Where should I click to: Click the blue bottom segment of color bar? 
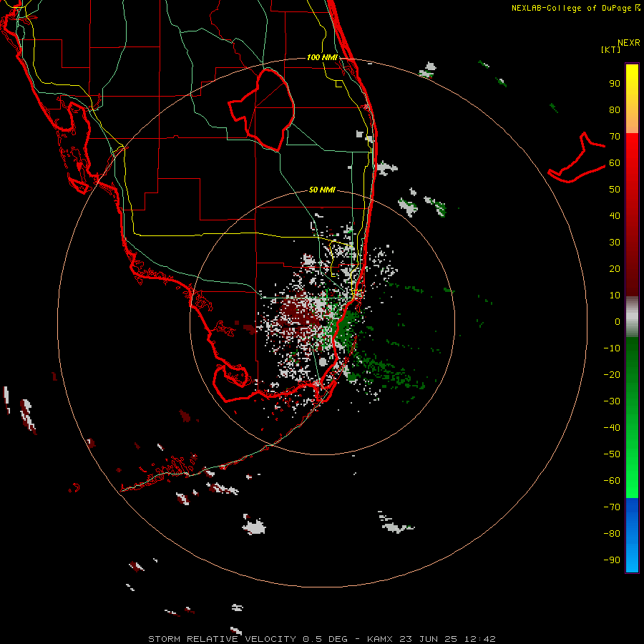pos(632,535)
